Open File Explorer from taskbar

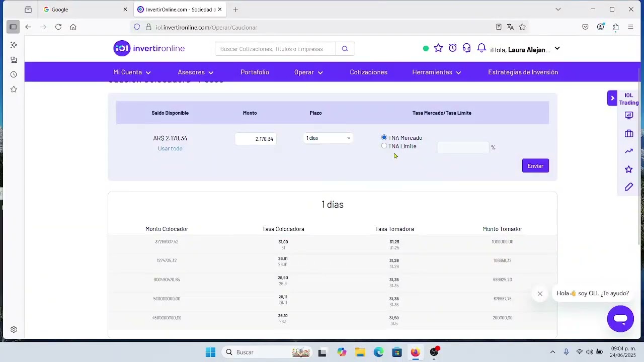pyautogui.click(x=360, y=352)
